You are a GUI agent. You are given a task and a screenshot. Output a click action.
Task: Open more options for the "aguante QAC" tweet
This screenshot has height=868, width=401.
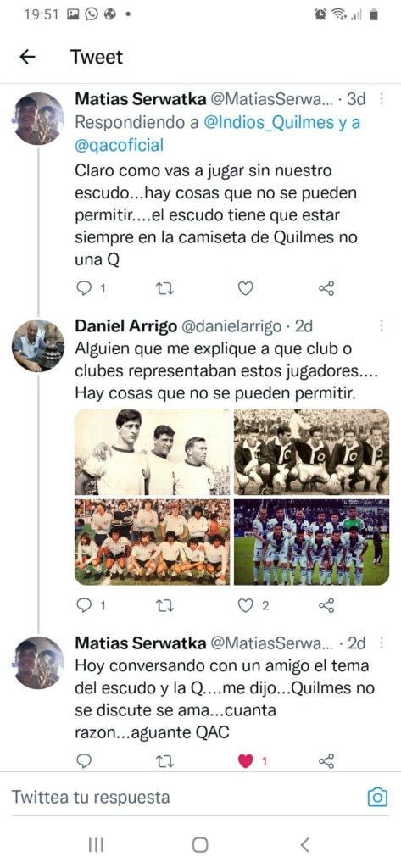point(381,643)
